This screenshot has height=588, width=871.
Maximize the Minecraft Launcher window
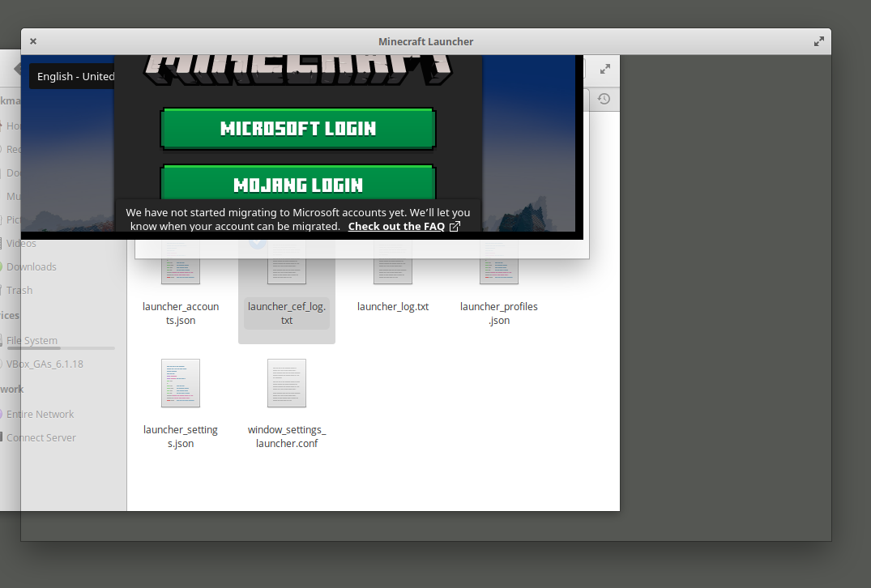[x=819, y=41]
